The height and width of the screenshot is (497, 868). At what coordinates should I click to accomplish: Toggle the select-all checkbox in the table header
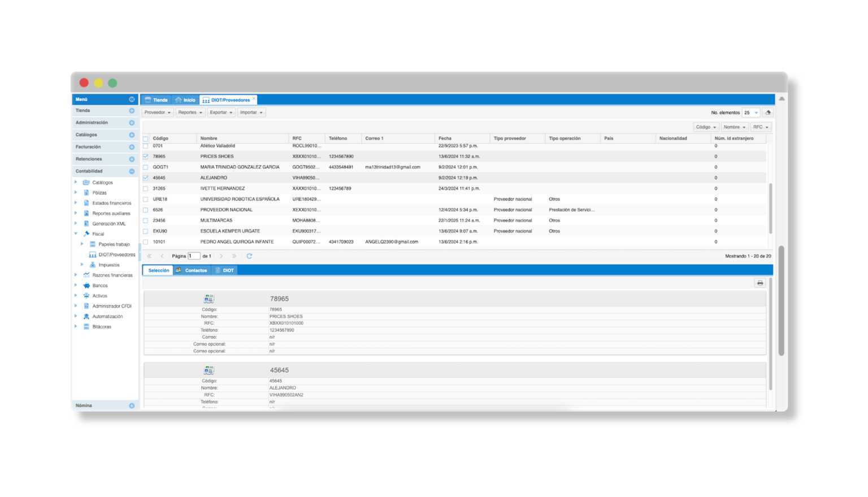coord(146,138)
